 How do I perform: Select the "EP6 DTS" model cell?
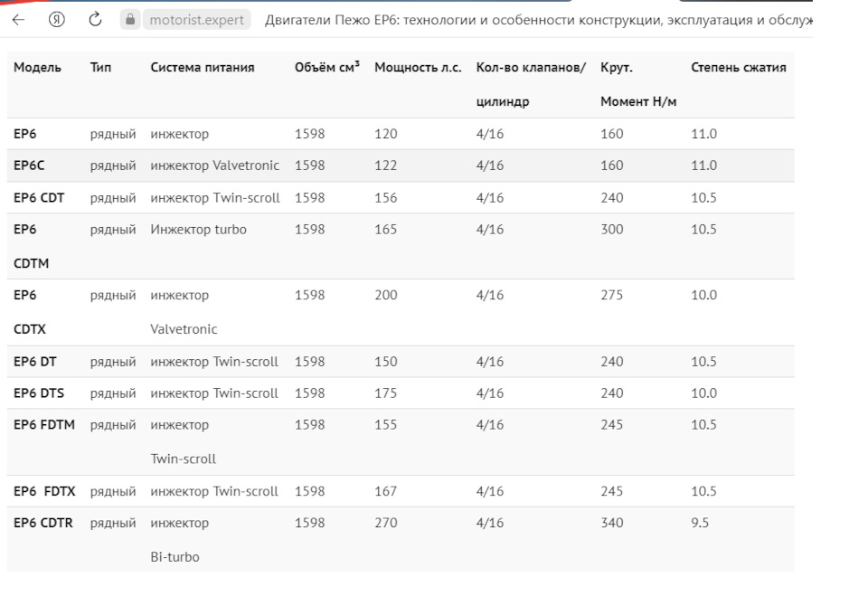(x=39, y=393)
